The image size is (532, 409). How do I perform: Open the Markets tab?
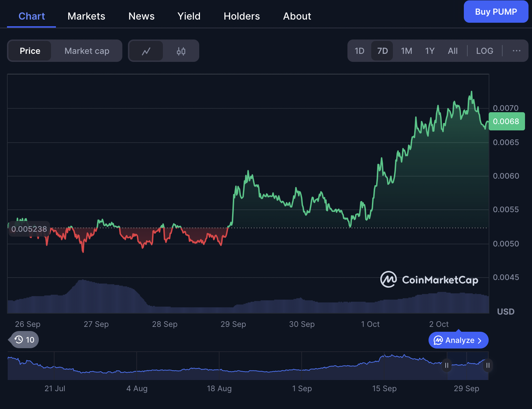(86, 16)
